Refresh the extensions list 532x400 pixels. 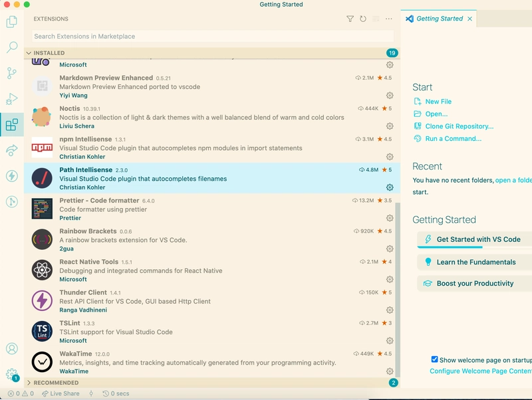(363, 19)
